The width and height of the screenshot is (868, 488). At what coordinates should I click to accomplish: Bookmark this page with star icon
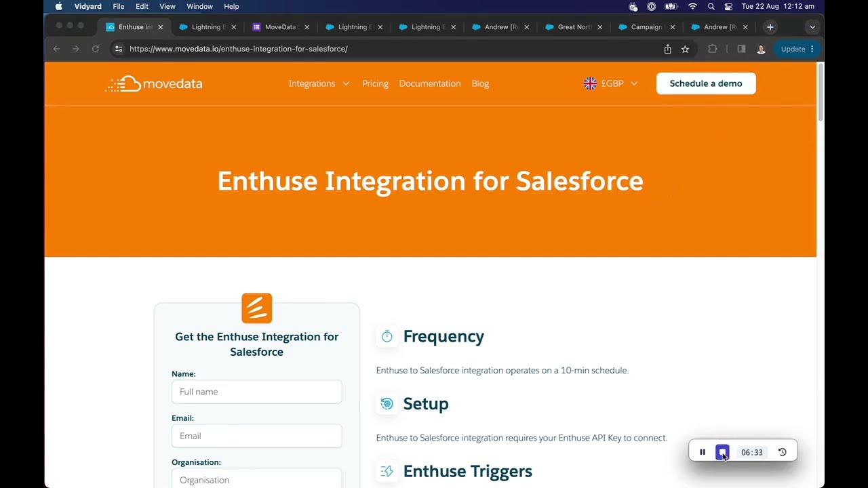pos(685,49)
